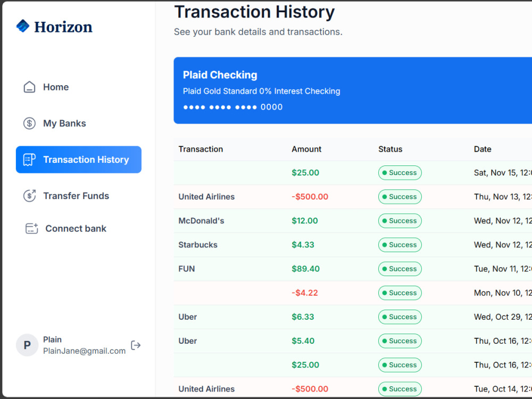Click the Success badge in -$4.22 row
This screenshot has height=399, width=532.
[x=400, y=293]
